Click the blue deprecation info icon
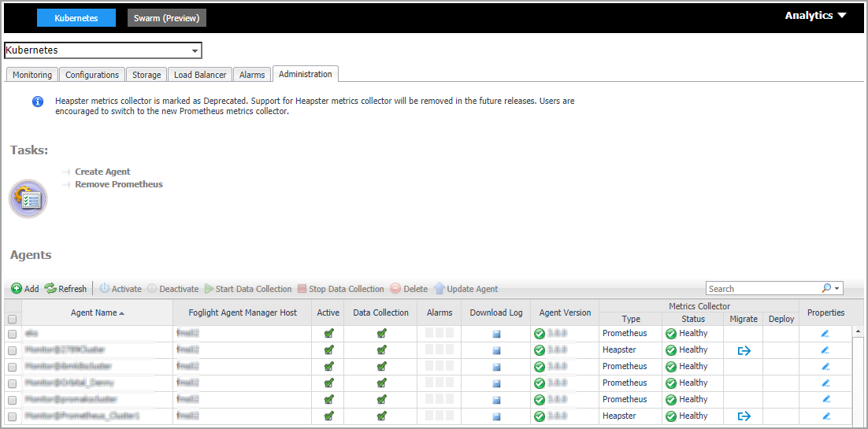The image size is (868, 429). pos(38,102)
